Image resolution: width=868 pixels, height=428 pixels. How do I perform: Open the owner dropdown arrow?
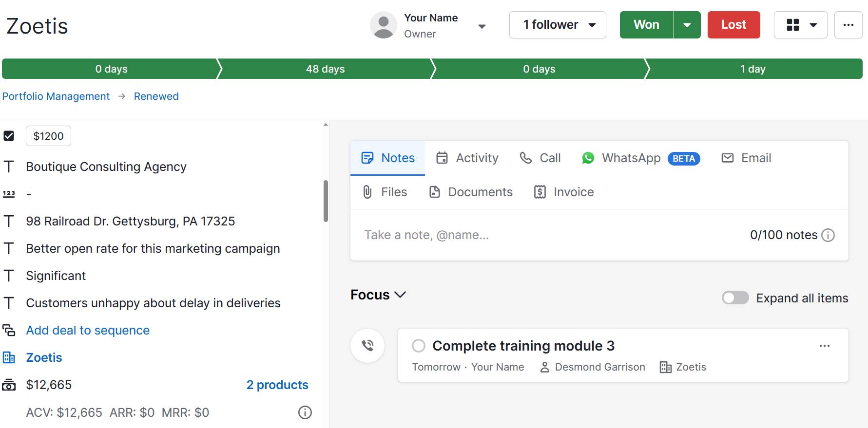click(482, 26)
